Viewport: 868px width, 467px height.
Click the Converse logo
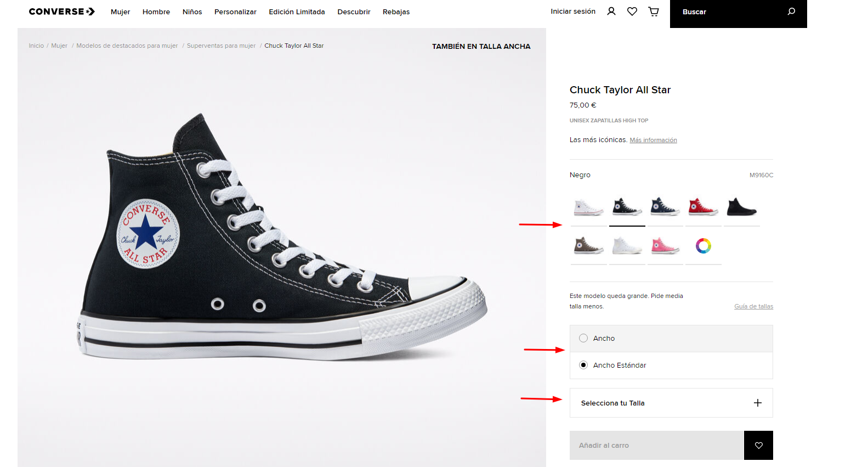(62, 12)
